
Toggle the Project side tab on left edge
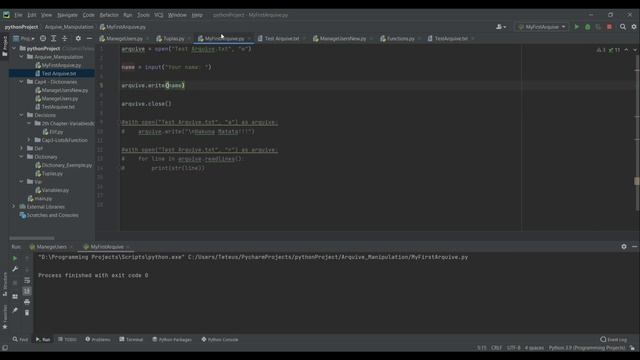(4, 46)
